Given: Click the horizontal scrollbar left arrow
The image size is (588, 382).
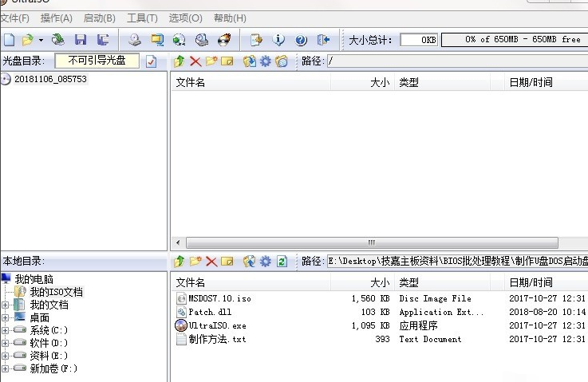Looking at the screenshot, I should pos(178,242).
